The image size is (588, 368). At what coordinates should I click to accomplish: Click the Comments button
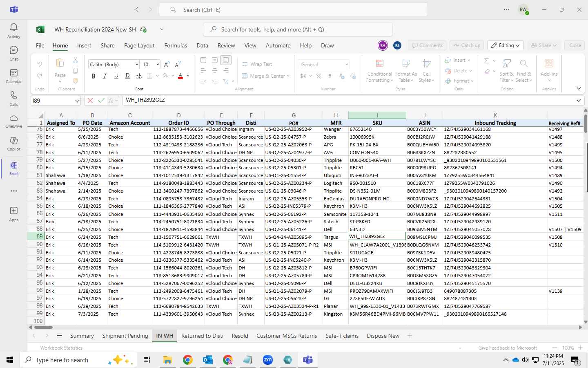(427, 45)
